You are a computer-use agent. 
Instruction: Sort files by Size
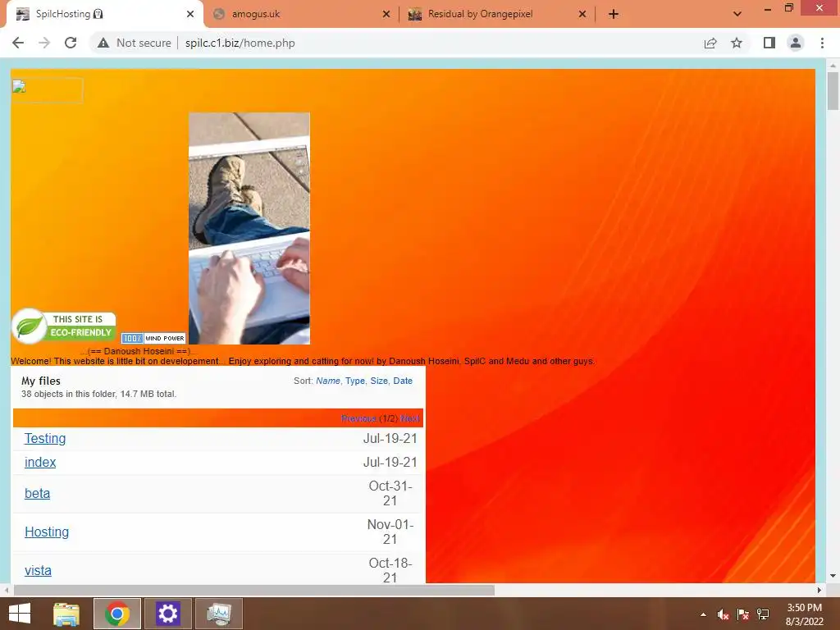click(x=379, y=381)
